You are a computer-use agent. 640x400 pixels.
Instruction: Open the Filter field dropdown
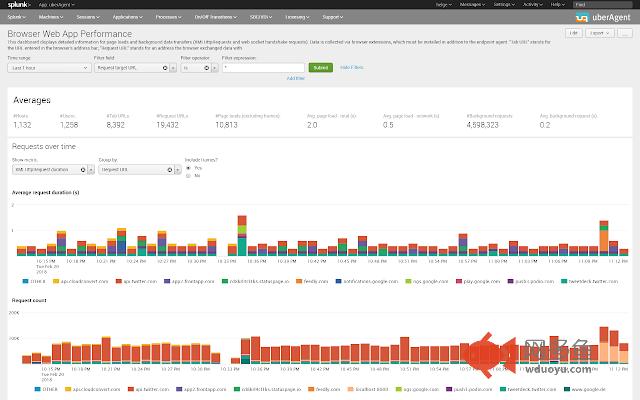coord(132,67)
